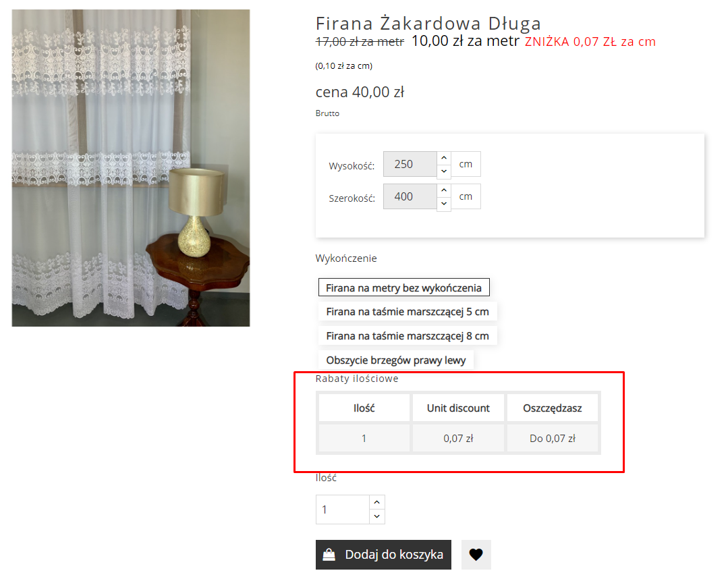Click Dodaj do koszyka button

pyautogui.click(x=383, y=554)
